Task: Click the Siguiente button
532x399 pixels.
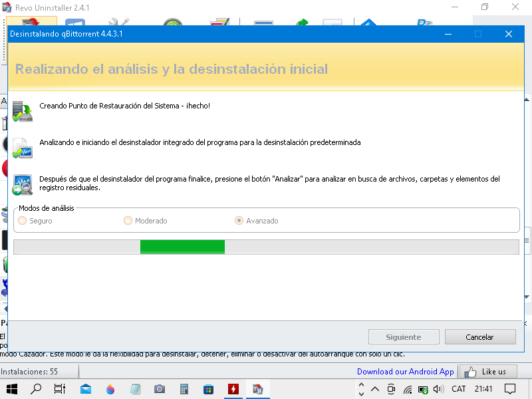Action: (404, 337)
